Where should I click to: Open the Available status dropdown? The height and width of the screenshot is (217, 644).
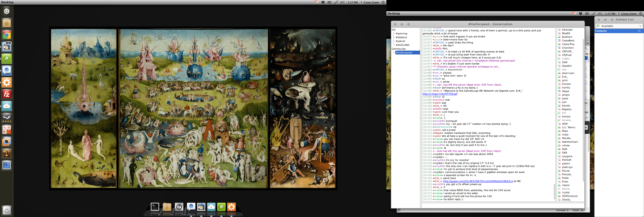pyautogui.click(x=619, y=26)
